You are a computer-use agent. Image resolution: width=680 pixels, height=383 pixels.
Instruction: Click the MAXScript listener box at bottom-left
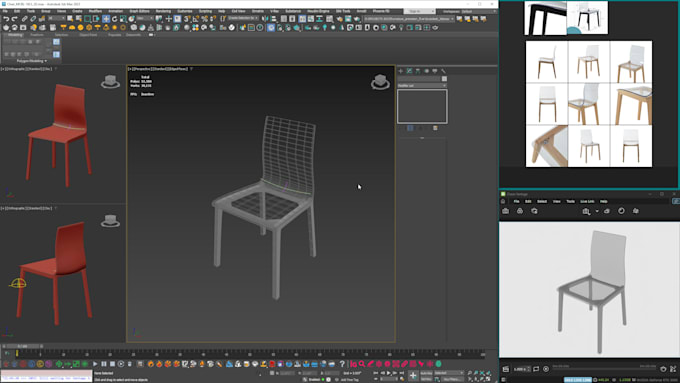(46, 376)
